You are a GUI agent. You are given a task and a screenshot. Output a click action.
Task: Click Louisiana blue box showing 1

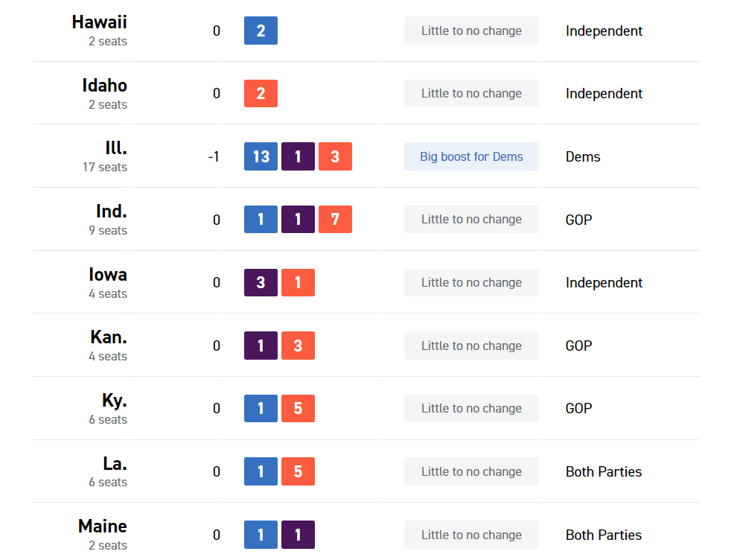point(261,471)
